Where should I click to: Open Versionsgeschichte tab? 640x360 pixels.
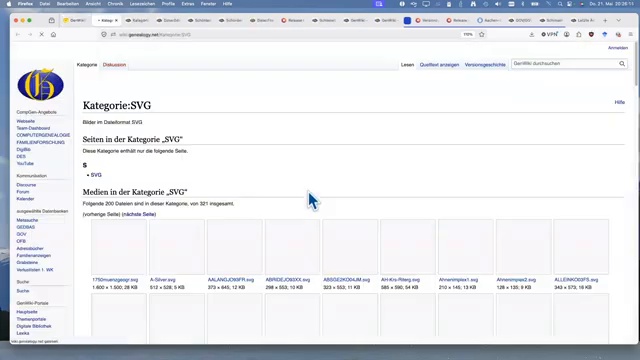(x=485, y=65)
